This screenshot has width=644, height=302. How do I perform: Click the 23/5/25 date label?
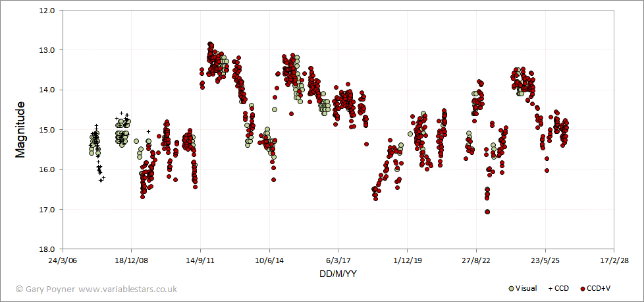click(545, 260)
